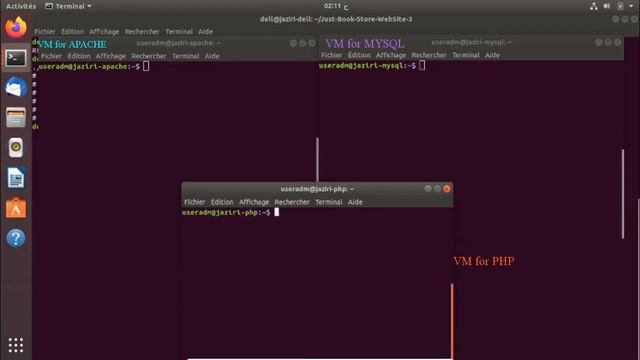Minimize the jaziri-php terminal window
Viewport: 640px width, 360px height.
(428, 189)
